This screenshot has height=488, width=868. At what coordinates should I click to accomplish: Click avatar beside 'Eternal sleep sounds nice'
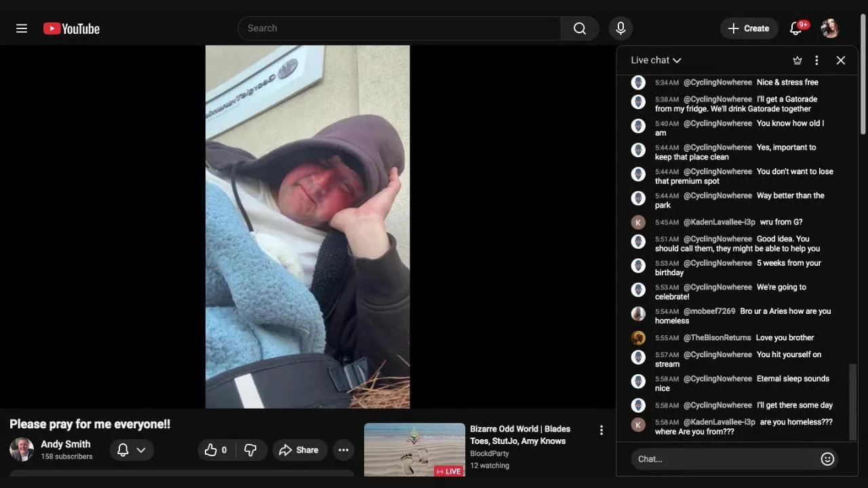click(638, 382)
